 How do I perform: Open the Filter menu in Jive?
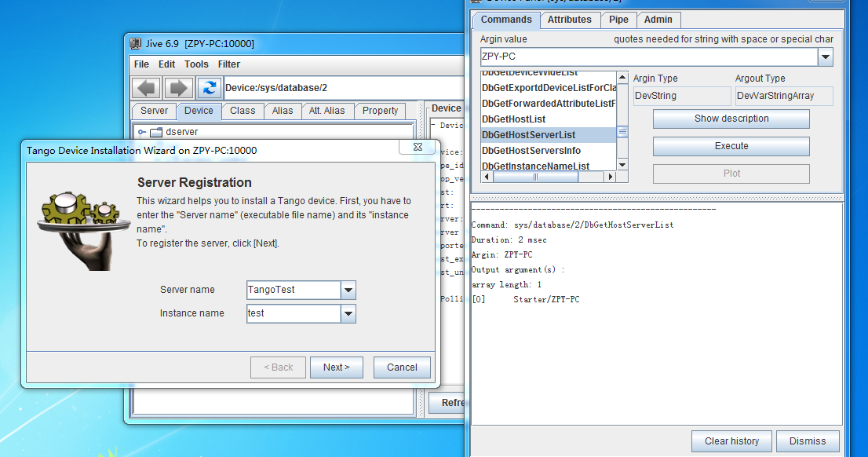coord(229,64)
